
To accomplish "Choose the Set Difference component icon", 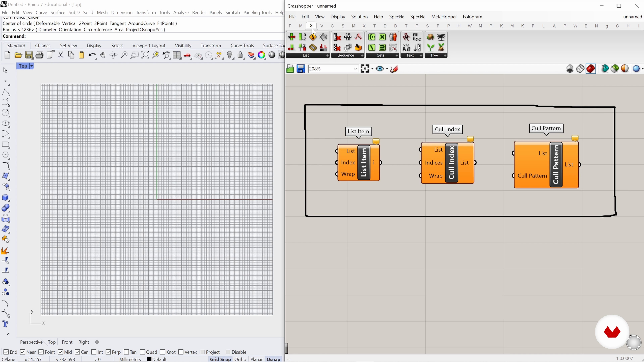I will click(x=372, y=47).
